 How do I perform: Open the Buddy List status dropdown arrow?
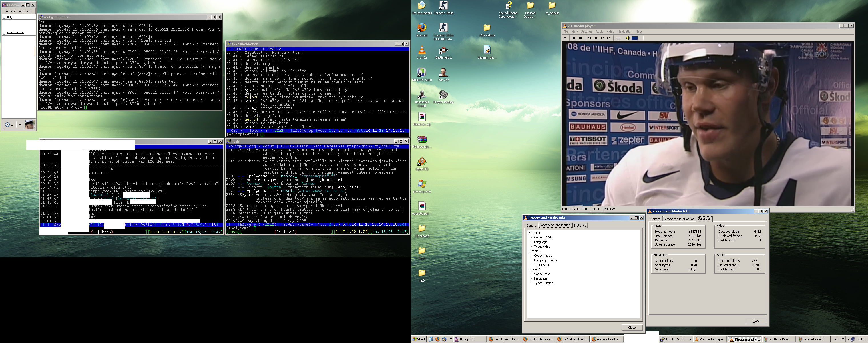point(20,125)
